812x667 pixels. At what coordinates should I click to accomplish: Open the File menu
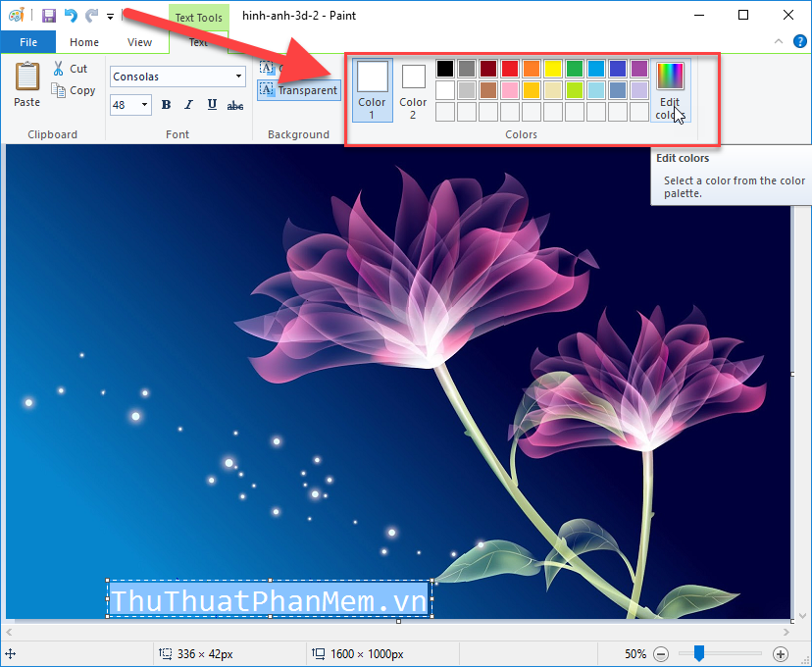pyautogui.click(x=28, y=42)
